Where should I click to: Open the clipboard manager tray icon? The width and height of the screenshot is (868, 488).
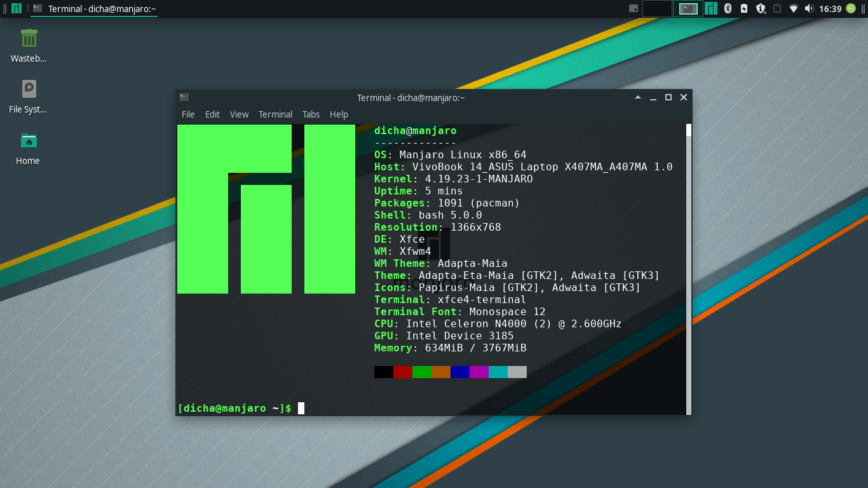click(778, 9)
